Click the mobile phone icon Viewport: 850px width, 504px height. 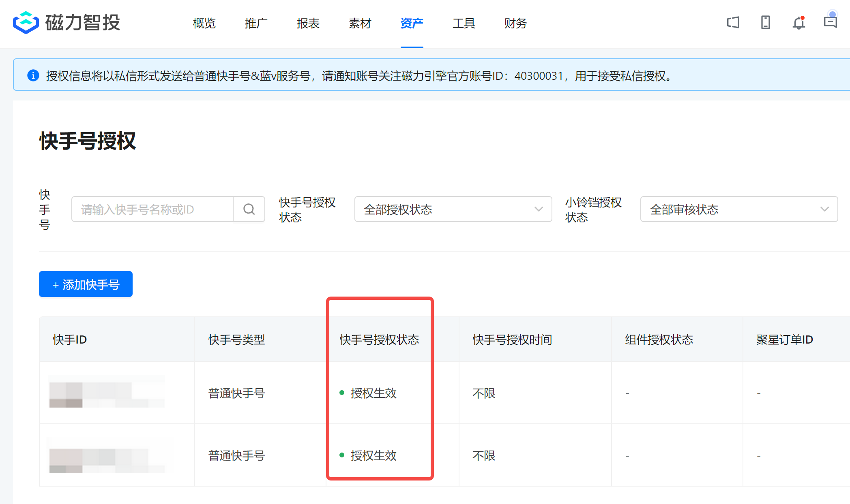pyautogui.click(x=765, y=22)
